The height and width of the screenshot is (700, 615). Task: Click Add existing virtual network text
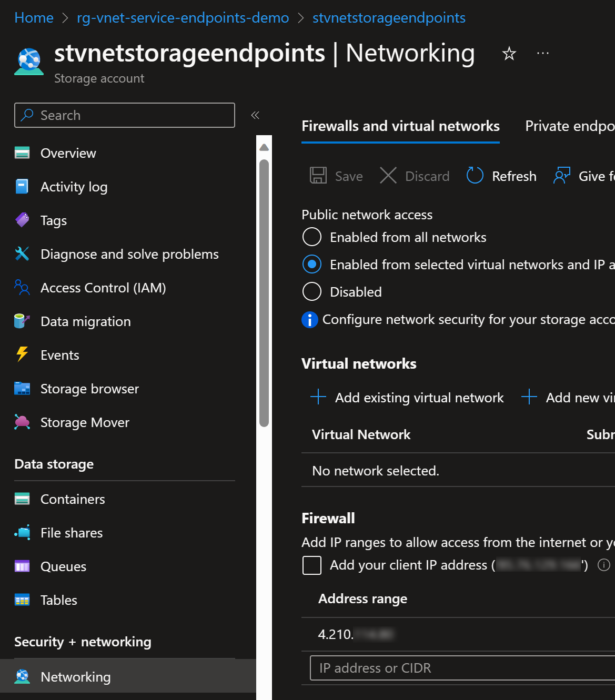tap(419, 398)
